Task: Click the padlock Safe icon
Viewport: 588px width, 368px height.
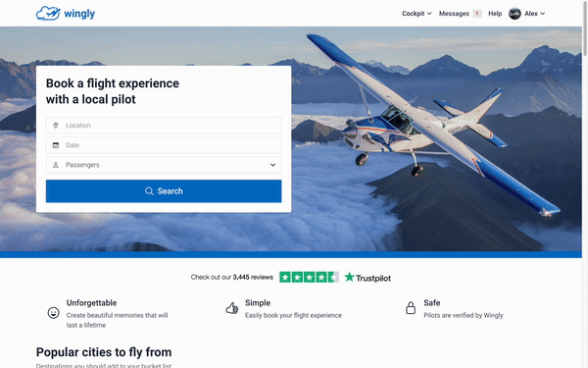Action: click(411, 308)
